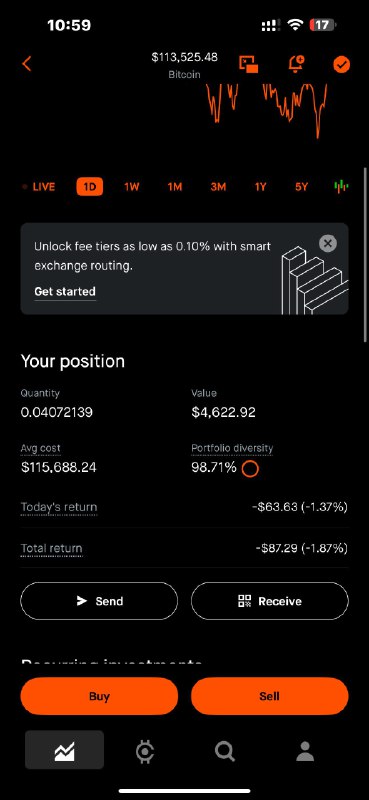369x800 pixels.
Task: Open picture-in-picture chart icon
Action: coord(249,64)
